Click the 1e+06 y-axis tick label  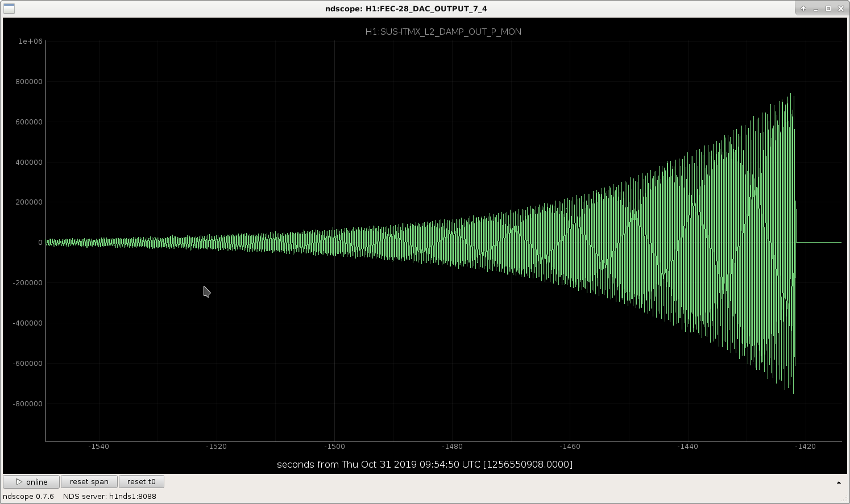(x=31, y=41)
